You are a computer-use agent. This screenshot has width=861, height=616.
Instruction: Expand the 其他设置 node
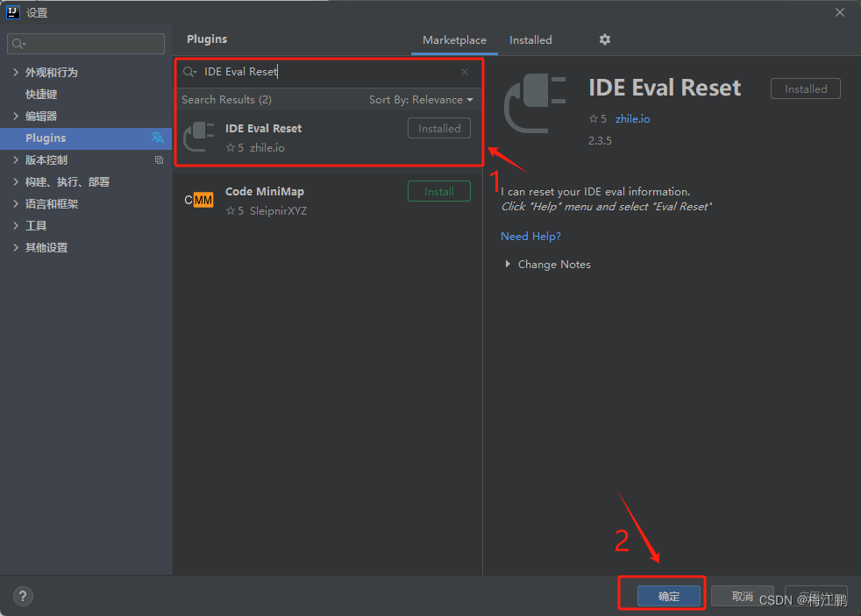click(x=16, y=247)
